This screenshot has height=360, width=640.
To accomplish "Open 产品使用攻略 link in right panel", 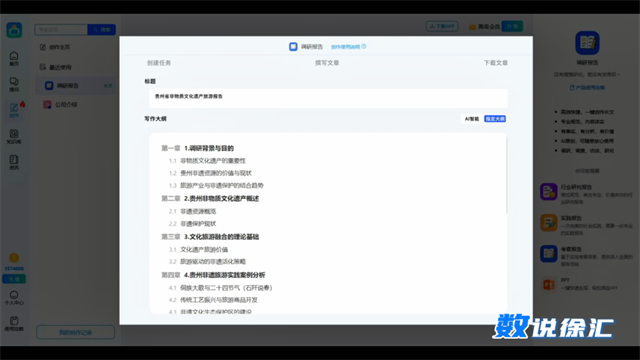I will [x=587, y=88].
